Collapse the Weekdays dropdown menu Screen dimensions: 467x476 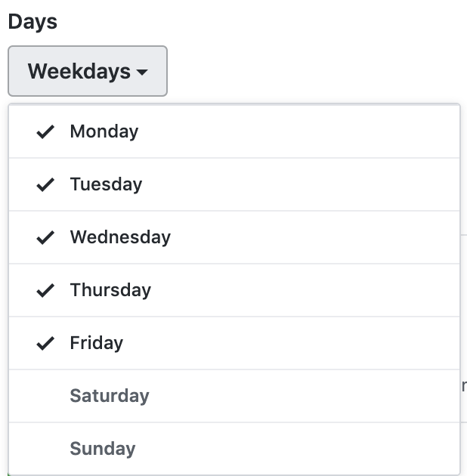(x=88, y=72)
